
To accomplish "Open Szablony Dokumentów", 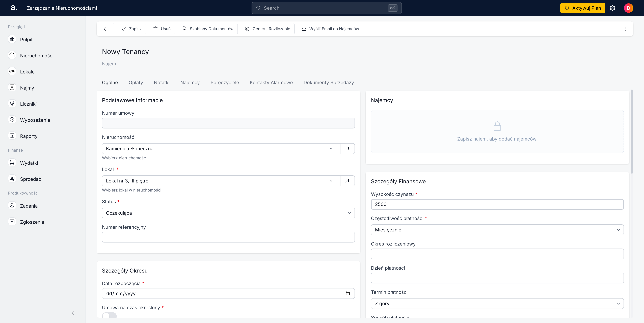I will [x=208, y=29].
